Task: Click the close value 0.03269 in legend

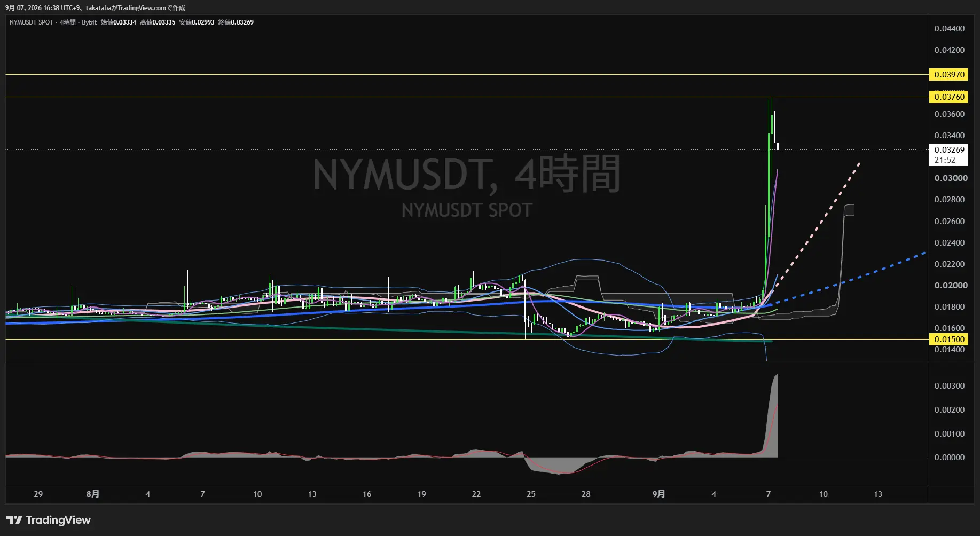Action: (242, 22)
